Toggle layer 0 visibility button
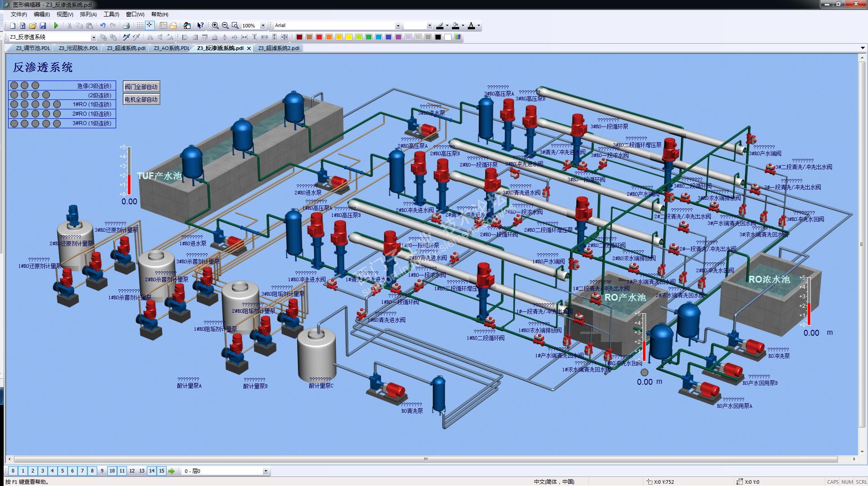Viewport: 868px width, 486px height. (x=13, y=471)
